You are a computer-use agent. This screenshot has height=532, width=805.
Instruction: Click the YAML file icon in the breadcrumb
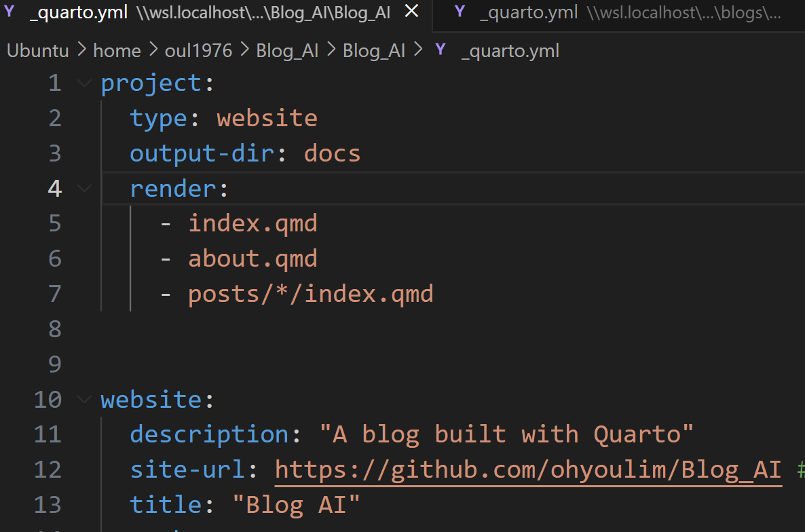pos(441,50)
